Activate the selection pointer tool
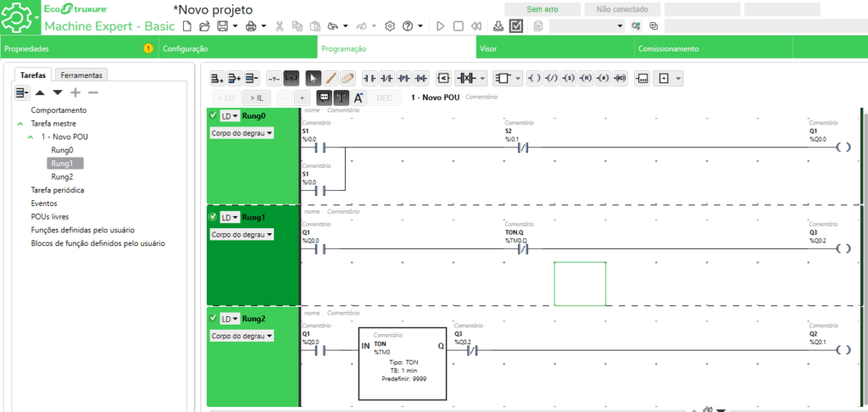 click(314, 79)
